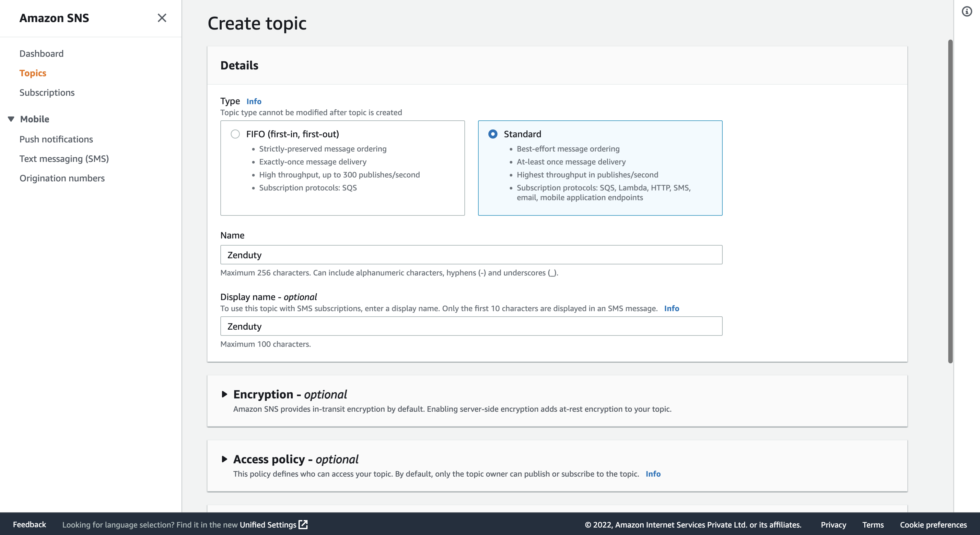Select the Standard topic type radio button

[493, 134]
